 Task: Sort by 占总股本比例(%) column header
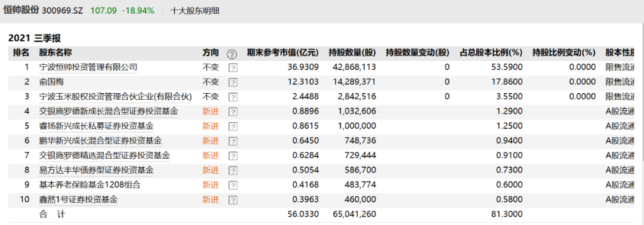[491, 53]
